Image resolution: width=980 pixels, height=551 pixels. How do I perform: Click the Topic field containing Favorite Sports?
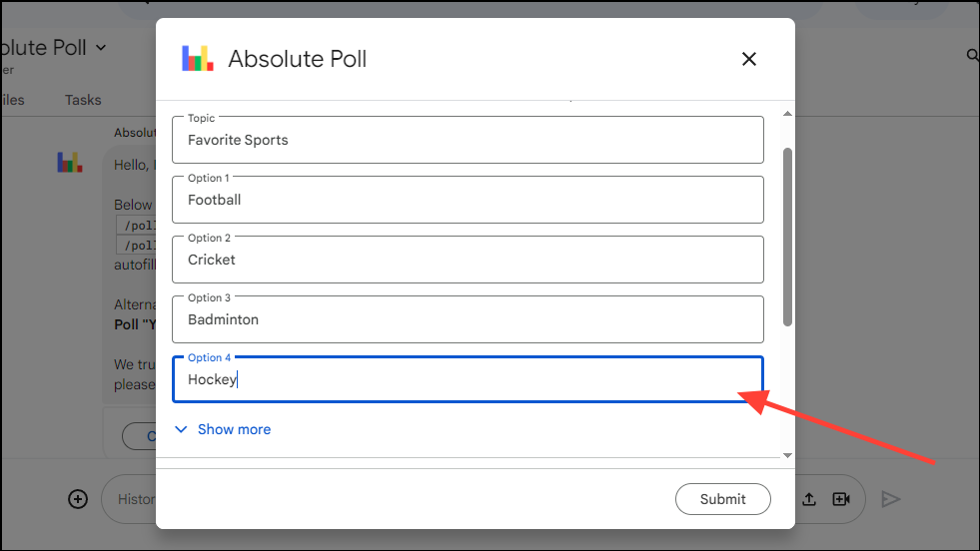468,140
